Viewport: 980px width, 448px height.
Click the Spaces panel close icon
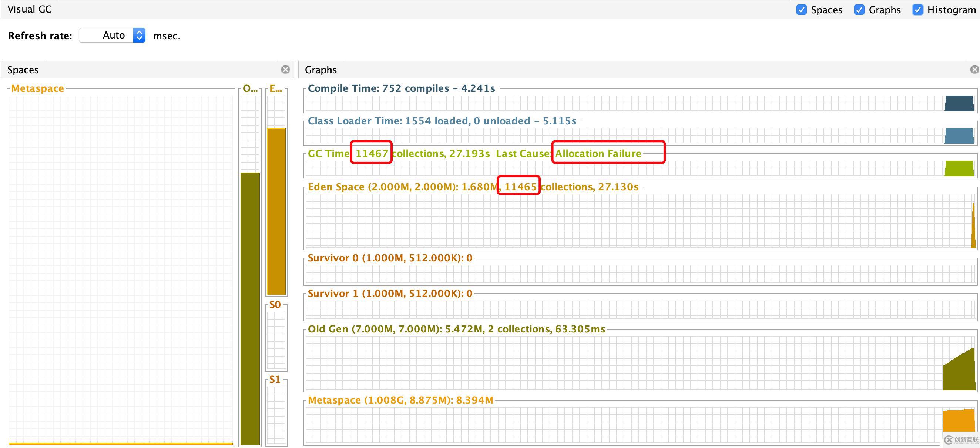click(286, 69)
